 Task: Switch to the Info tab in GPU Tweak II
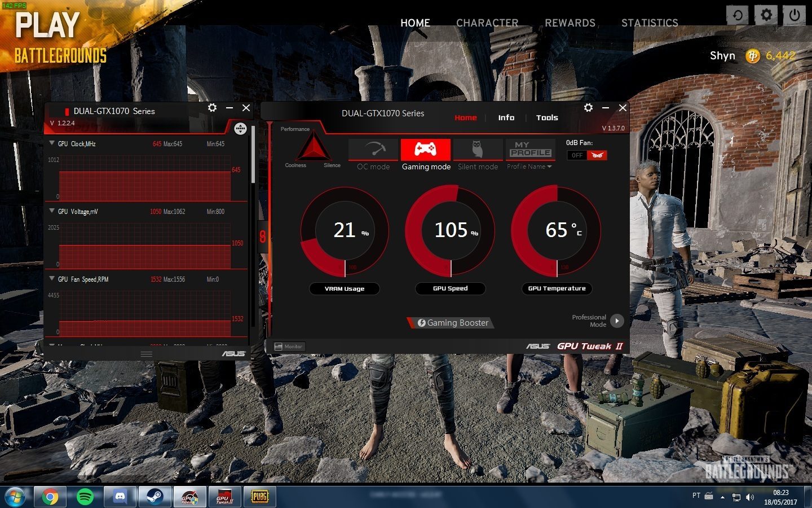506,117
